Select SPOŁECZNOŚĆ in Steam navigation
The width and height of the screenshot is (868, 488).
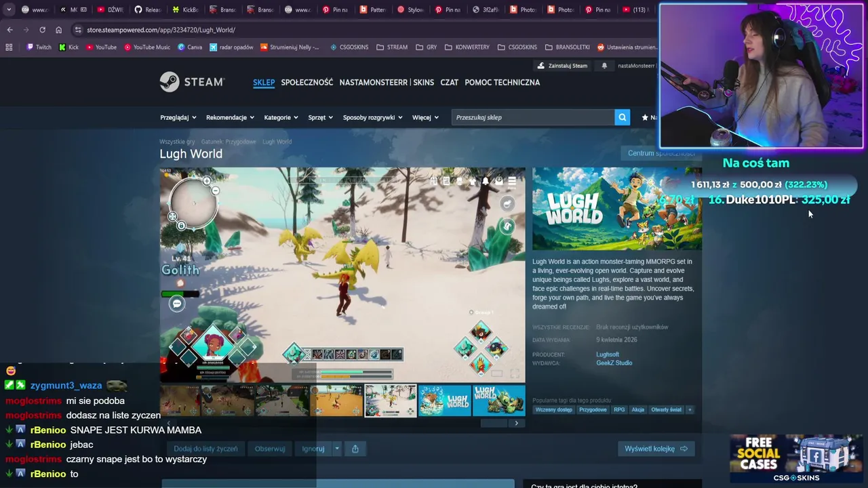(307, 82)
